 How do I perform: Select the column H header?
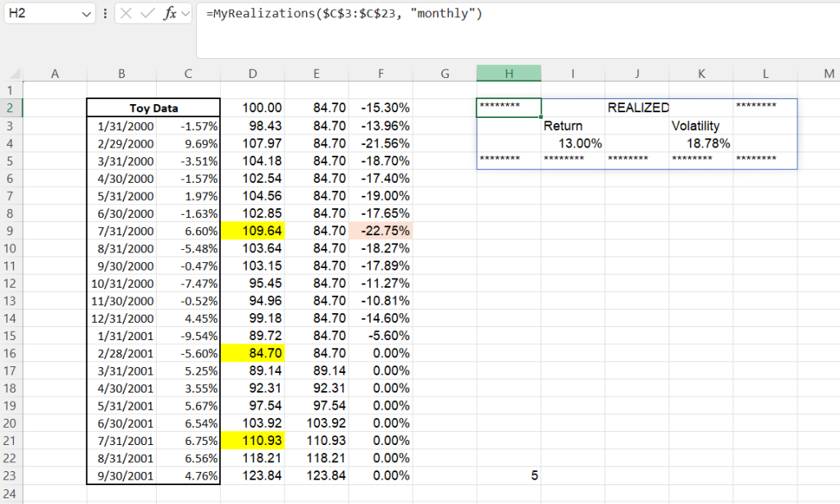coord(509,74)
